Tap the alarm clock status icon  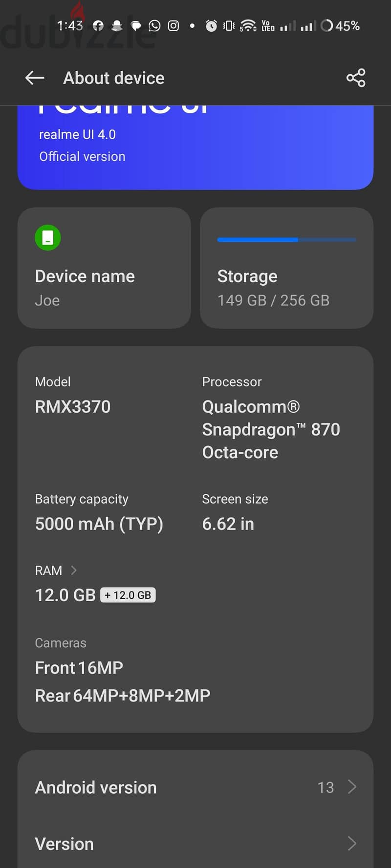pyautogui.click(x=211, y=26)
